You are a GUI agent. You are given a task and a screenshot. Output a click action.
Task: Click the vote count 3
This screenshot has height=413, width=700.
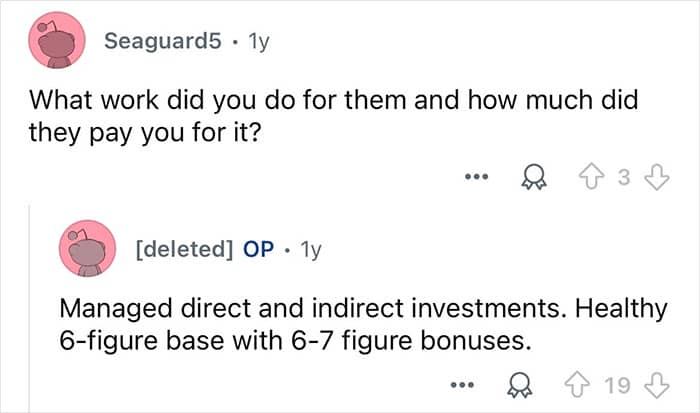[x=625, y=179]
